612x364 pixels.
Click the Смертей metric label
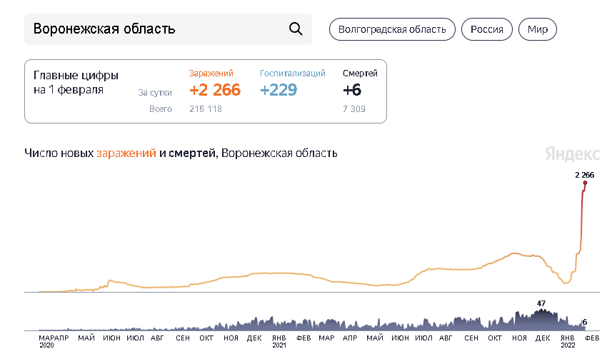(360, 74)
